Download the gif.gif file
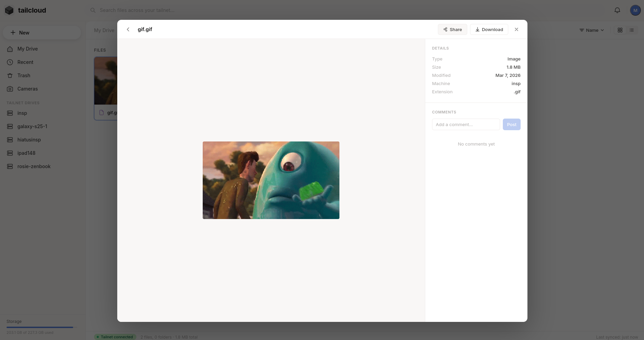This screenshot has height=340, width=644. click(489, 29)
